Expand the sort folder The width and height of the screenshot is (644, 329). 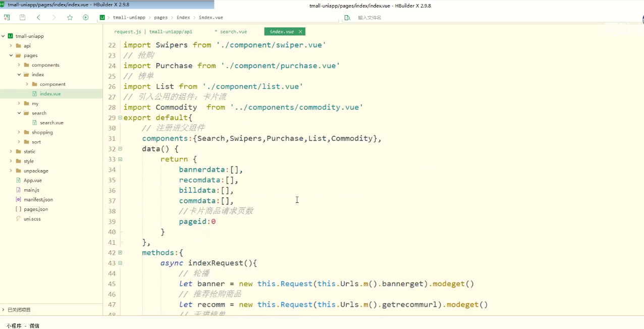click(x=19, y=142)
